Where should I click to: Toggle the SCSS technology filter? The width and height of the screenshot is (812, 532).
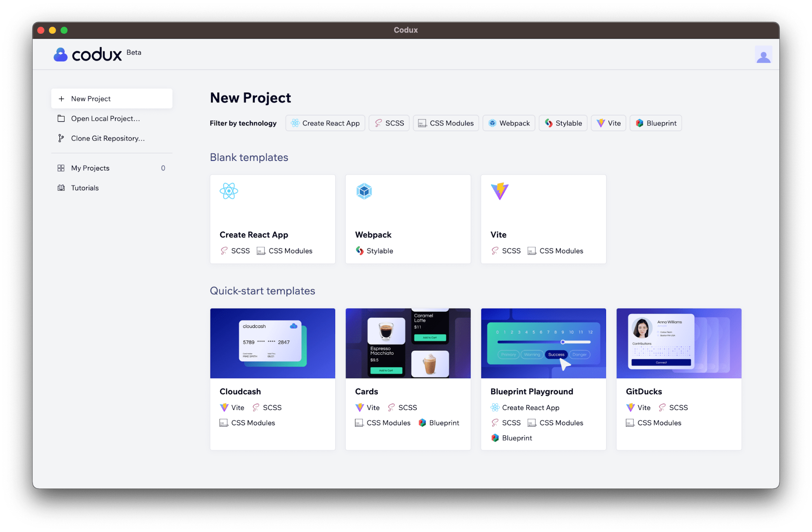coord(389,123)
